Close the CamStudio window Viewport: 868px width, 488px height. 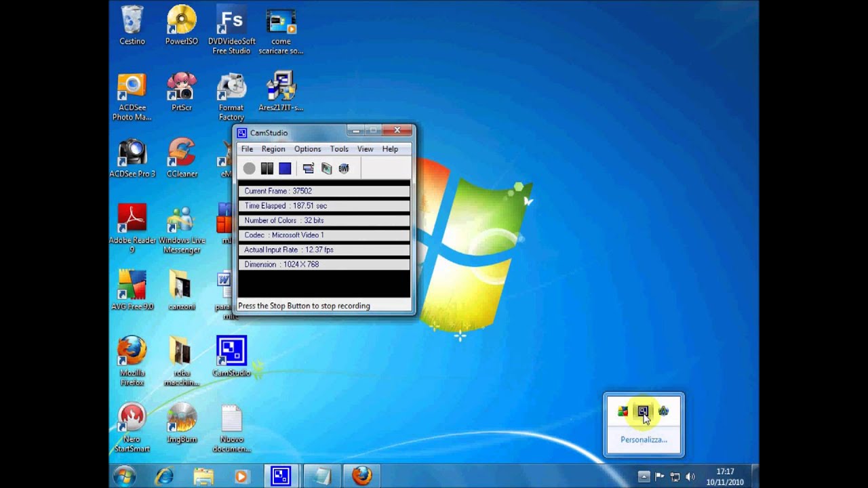pos(397,130)
